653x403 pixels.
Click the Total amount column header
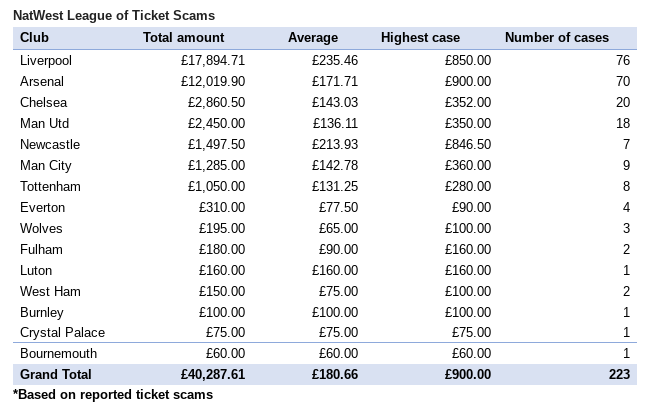click(x=184, y=38)
